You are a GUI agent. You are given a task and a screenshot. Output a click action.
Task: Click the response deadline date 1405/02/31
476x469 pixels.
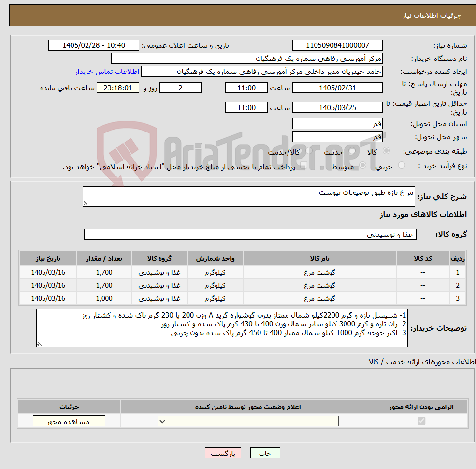pos(337,88)
